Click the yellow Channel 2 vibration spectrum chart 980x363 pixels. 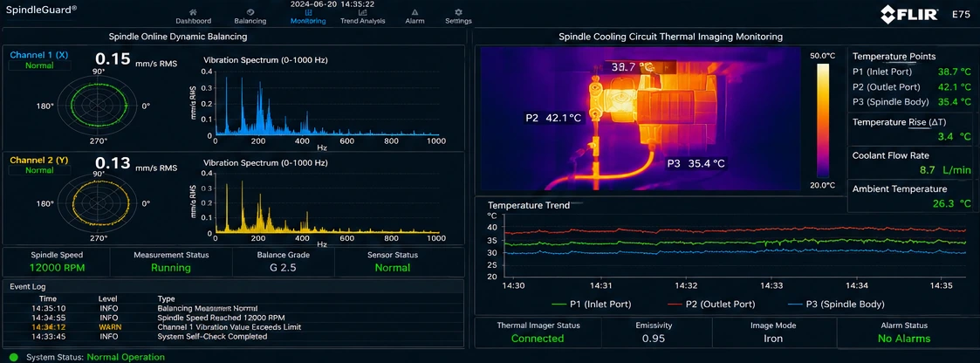327,205
